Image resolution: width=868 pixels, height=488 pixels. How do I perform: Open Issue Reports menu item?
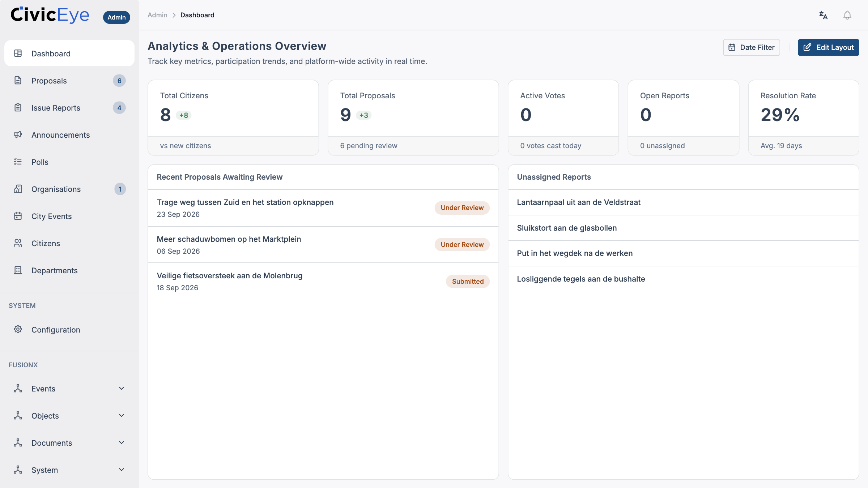pyautogui.click(x=69, y=108)
